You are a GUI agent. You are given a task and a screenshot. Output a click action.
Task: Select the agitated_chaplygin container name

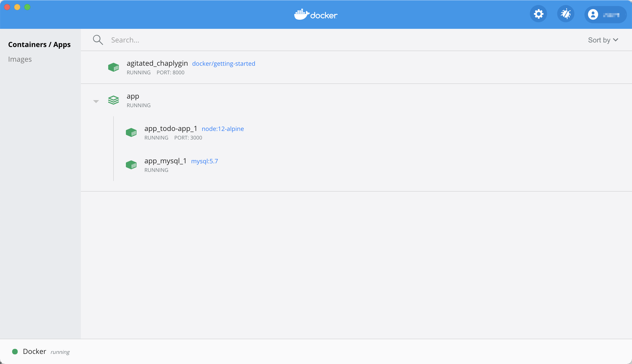(157, 63)
